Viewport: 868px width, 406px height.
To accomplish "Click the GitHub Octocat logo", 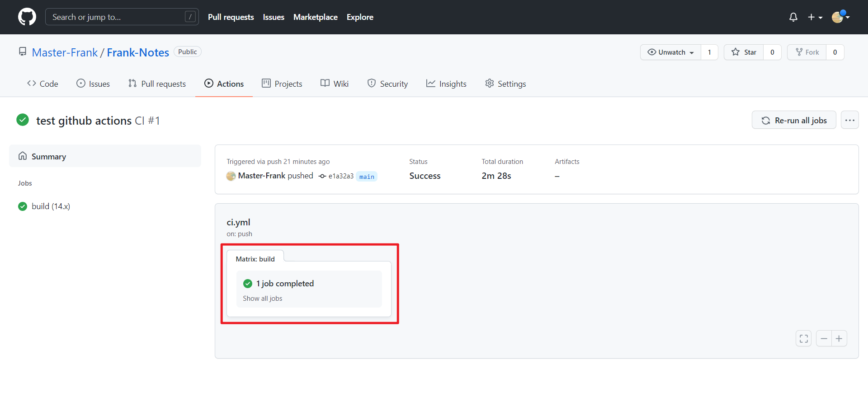I will point(27,17).
